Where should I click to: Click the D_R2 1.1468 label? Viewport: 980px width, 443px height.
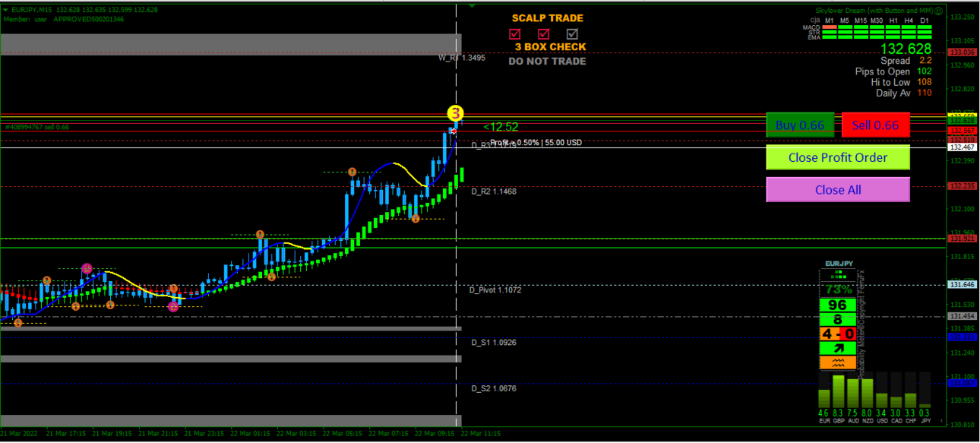[x=494, y=191]
